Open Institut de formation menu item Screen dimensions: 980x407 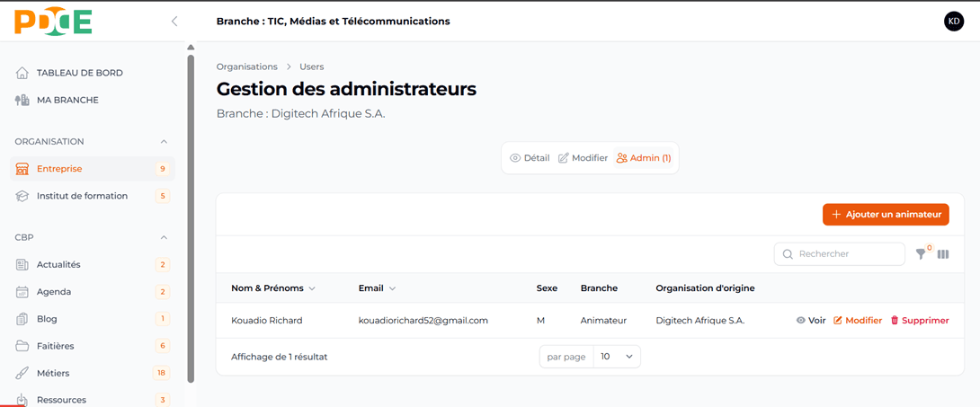[x=93, y=196]
